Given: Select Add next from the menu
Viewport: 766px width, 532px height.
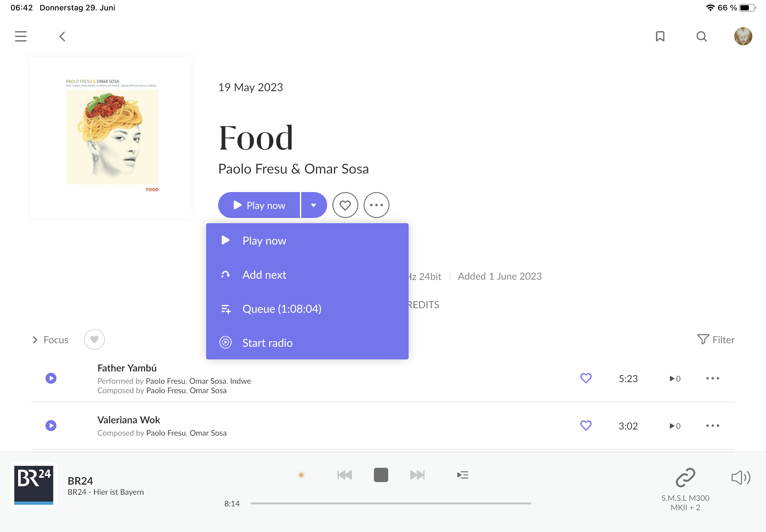Looking at the screenshot, I should 264,275.
